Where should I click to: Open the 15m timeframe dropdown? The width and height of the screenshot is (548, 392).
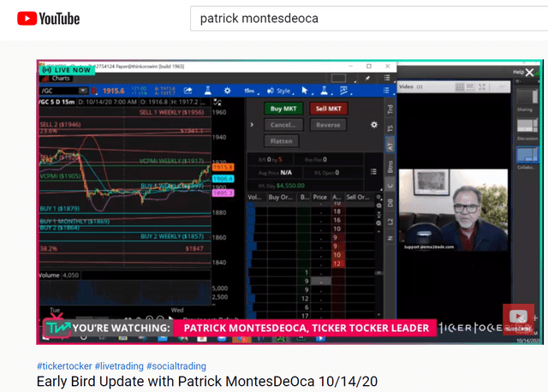coord(251,91)
